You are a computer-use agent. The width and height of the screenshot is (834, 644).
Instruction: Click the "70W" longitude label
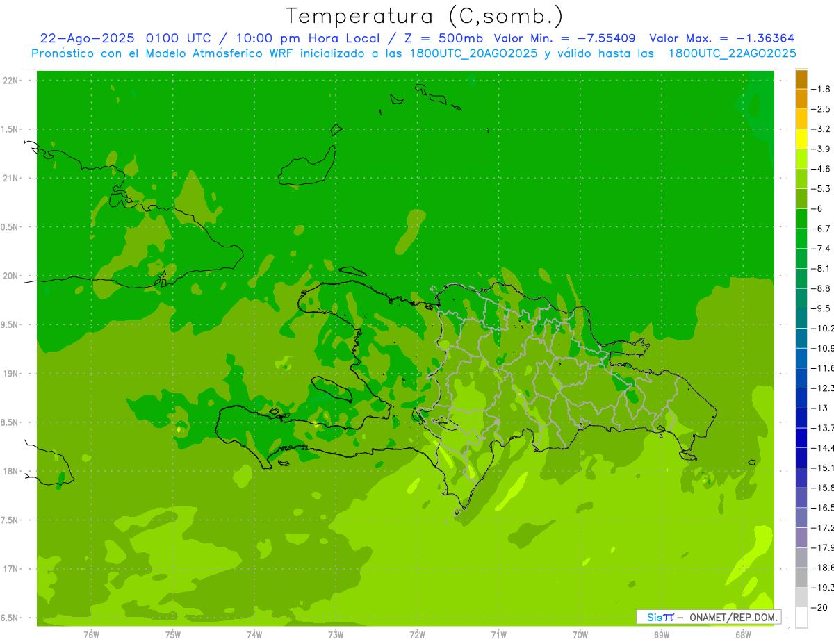click(x=580, y=634)
